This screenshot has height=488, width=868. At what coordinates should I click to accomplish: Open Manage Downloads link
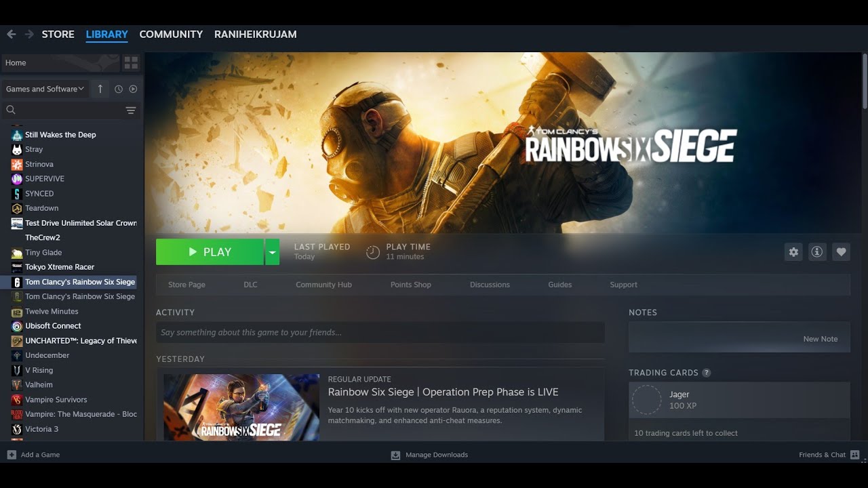point(437,455)
